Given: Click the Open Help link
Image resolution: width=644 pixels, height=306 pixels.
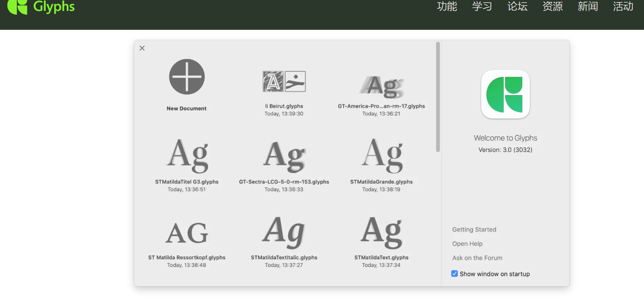Looking at the screenshot, I should pos(467,244).
